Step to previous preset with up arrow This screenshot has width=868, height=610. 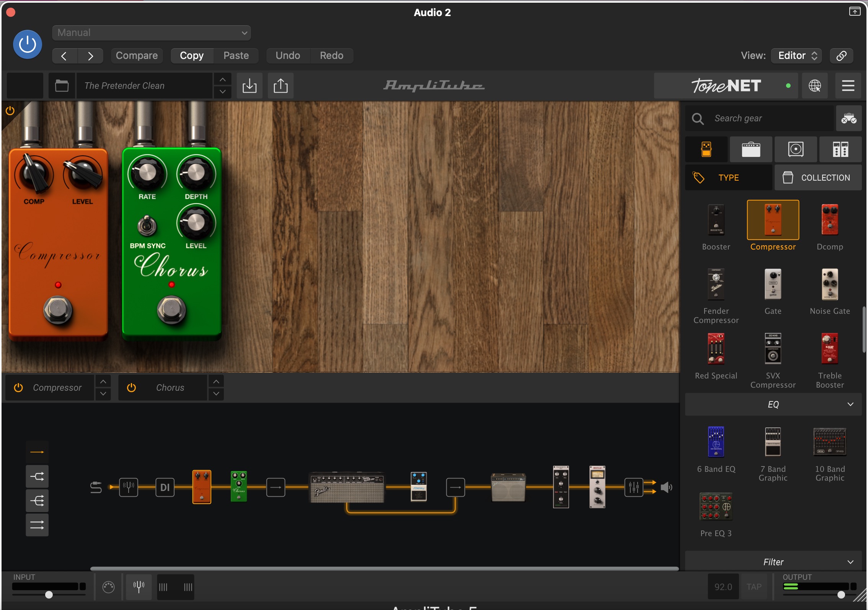click(222, 80)
